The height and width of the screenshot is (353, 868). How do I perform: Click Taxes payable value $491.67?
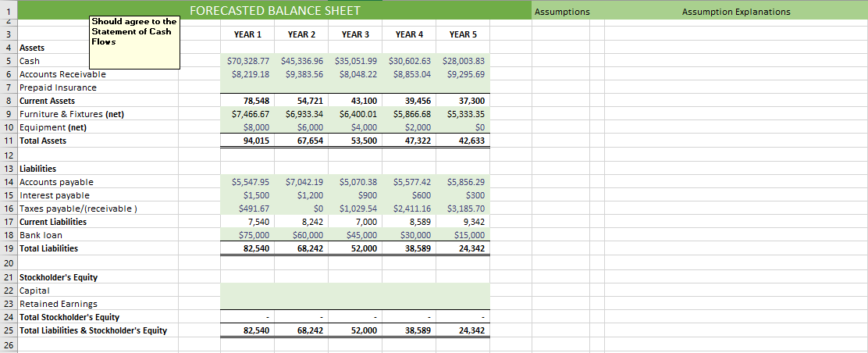[x=248, y=209]
